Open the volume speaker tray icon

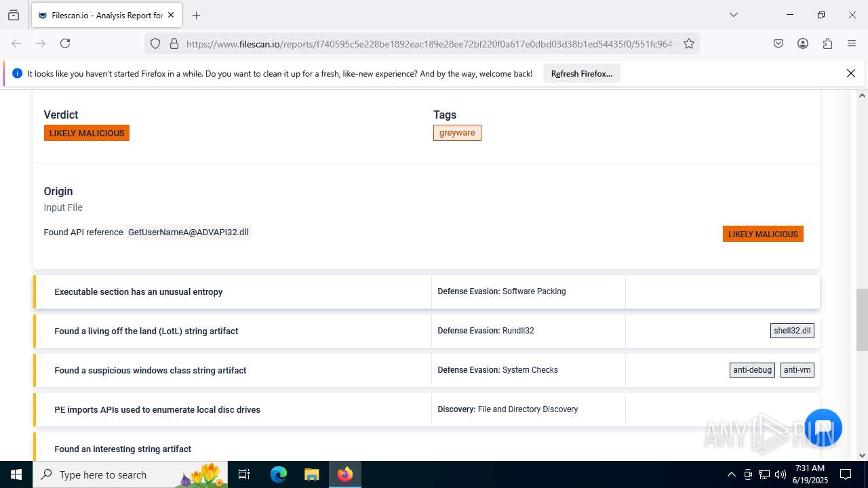(x=781, y=474)
